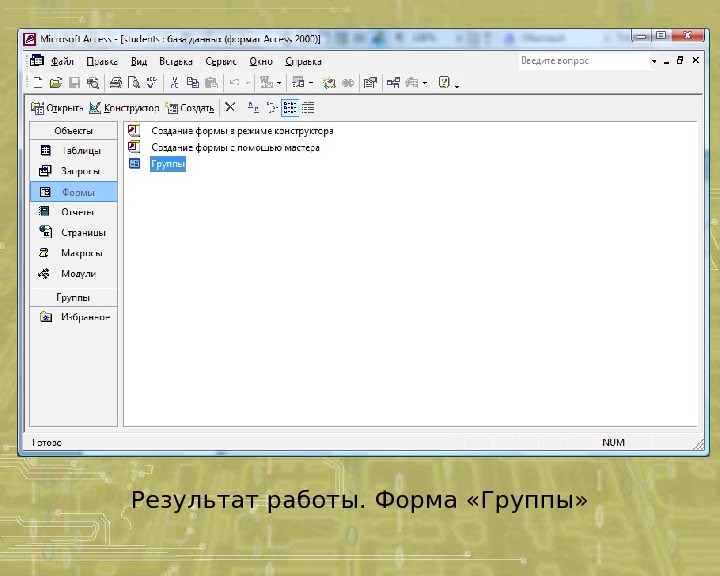Expand the help icon dropdown arrow

click(x=457, y=84)
